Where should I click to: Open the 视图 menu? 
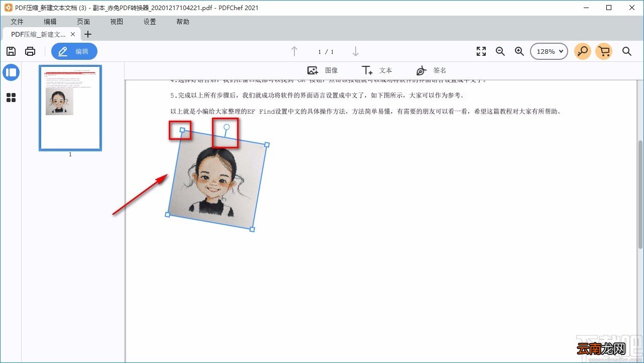[117, 22]
